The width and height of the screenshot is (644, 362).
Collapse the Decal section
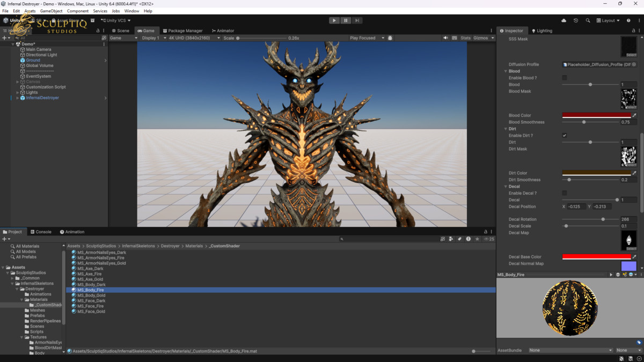coord(506,187)
